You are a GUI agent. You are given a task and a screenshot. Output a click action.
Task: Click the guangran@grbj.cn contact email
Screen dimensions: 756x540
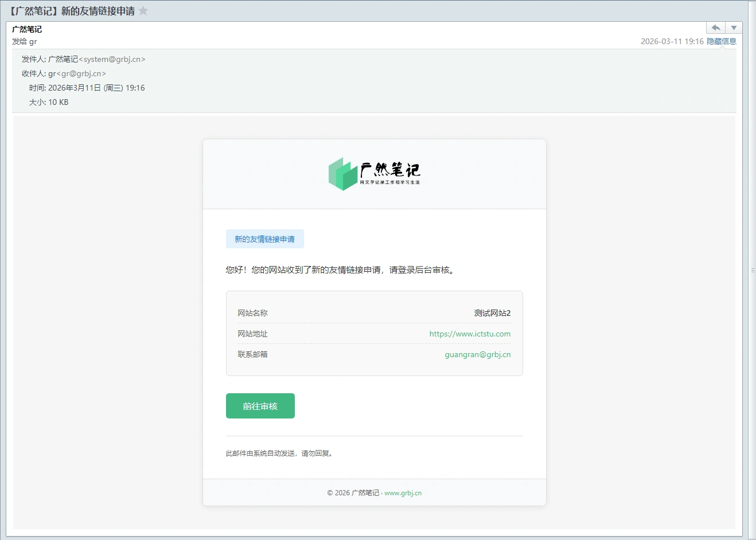click(477, 354)
